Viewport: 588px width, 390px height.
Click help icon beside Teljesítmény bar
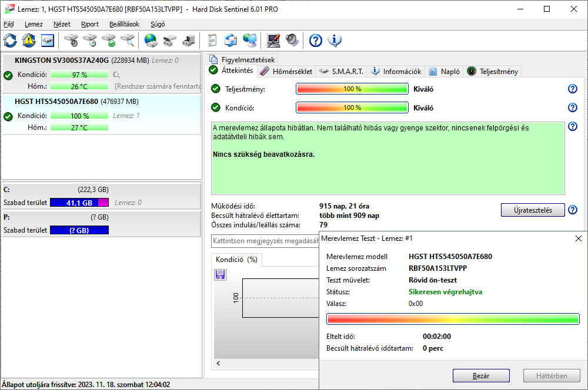coord(572,89)
